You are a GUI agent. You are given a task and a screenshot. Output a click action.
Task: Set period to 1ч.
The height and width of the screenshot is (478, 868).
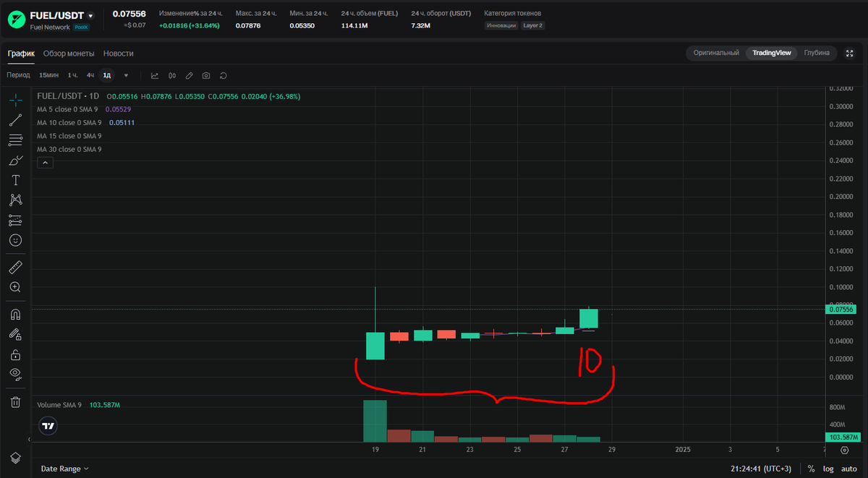73,75
